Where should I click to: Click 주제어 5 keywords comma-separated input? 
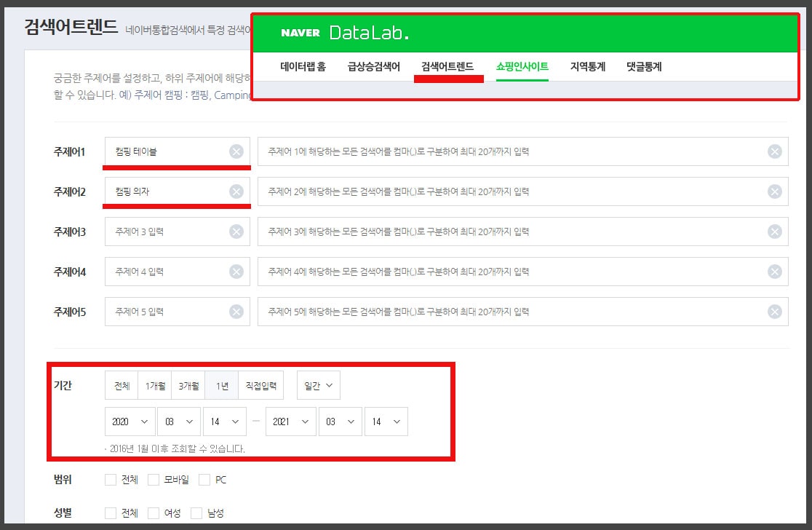click(x=523, y=312)
